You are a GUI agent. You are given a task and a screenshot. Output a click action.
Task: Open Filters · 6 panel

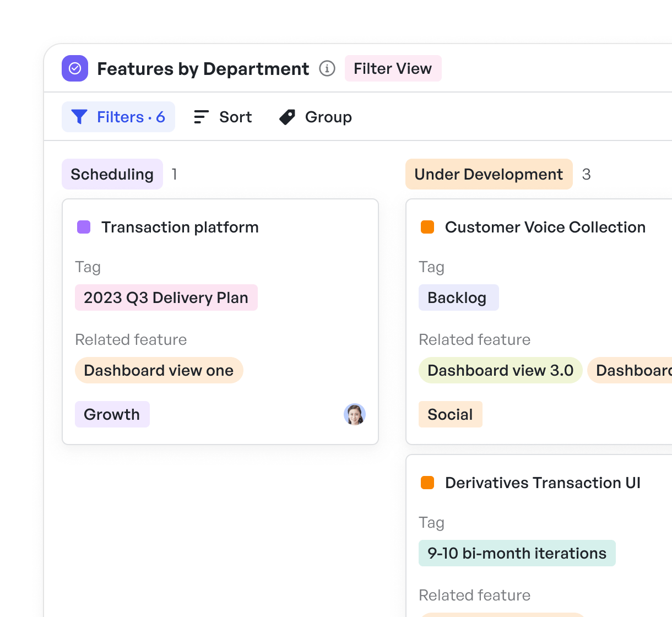(x=118, y=117)
